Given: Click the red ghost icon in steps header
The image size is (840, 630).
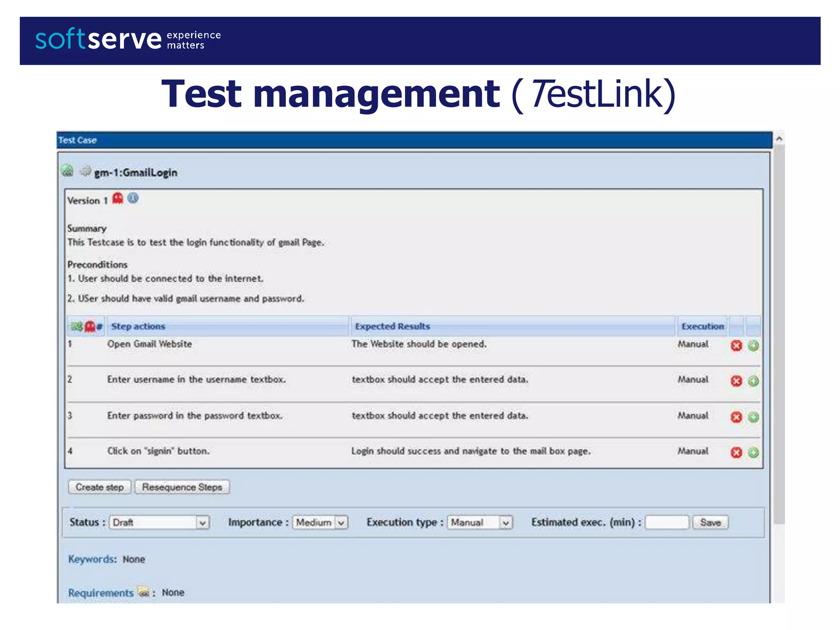Looking at the screenshot, I should coord(90,326).
